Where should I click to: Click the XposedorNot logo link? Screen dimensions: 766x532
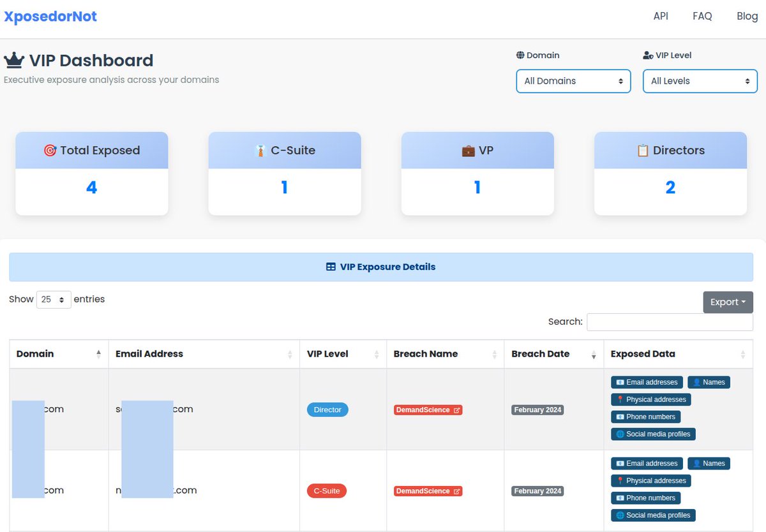point(50,17)
